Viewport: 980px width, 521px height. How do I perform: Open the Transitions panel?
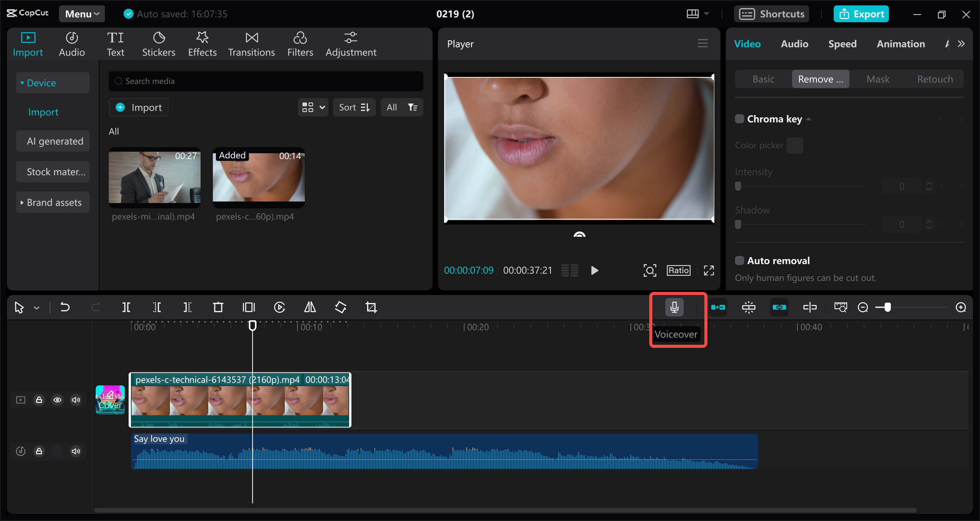click(x=251, y=43)
